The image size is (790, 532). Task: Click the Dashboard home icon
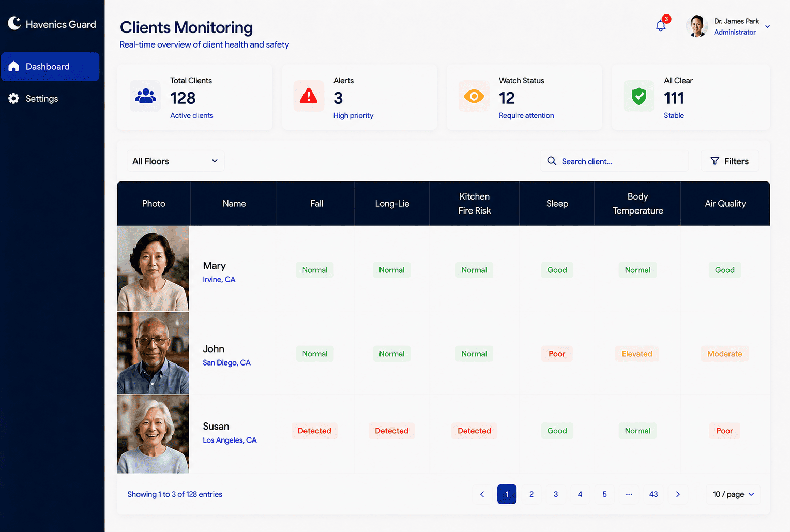tap(14, 66)
